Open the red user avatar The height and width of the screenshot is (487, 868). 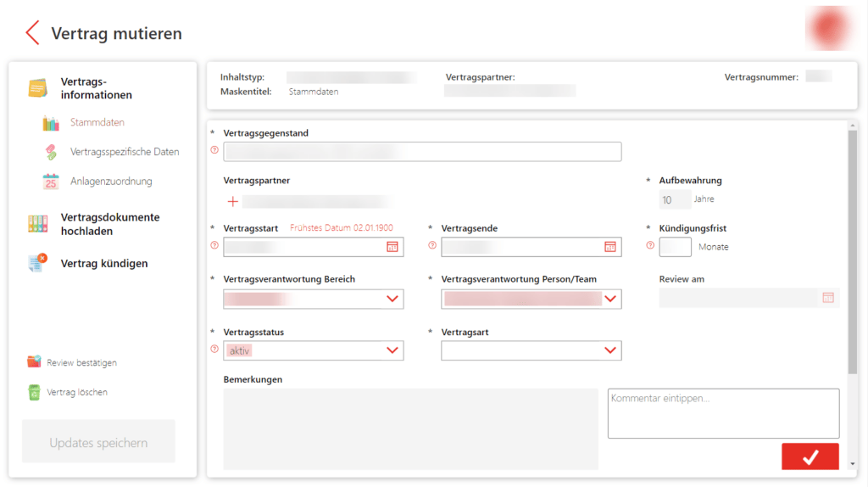829,28
